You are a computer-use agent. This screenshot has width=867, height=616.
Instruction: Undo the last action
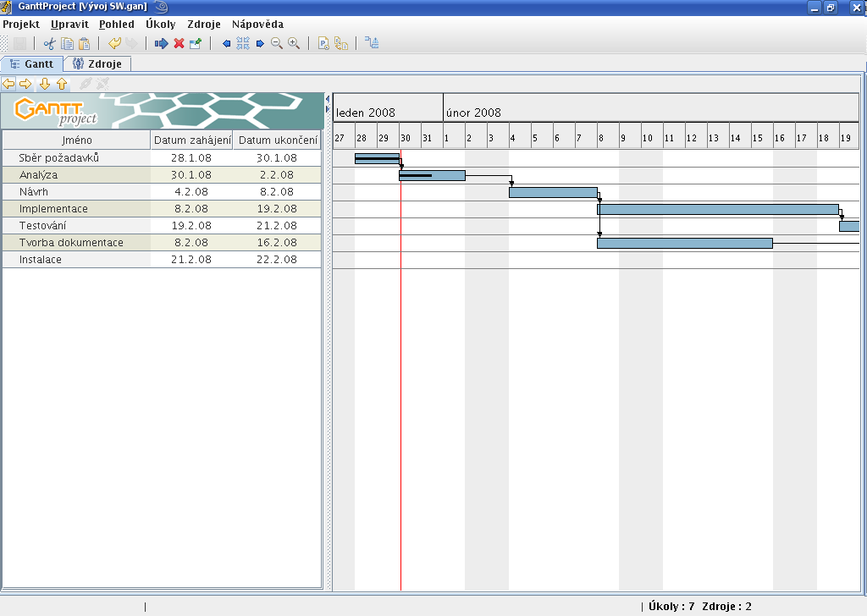[x=114, y=44]
